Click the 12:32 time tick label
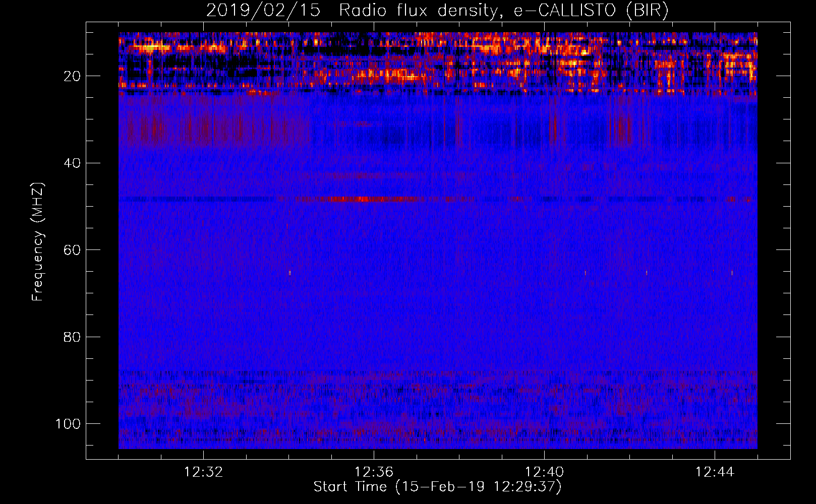The width and height of the screenshot is (816, 504). click(203, 472)
